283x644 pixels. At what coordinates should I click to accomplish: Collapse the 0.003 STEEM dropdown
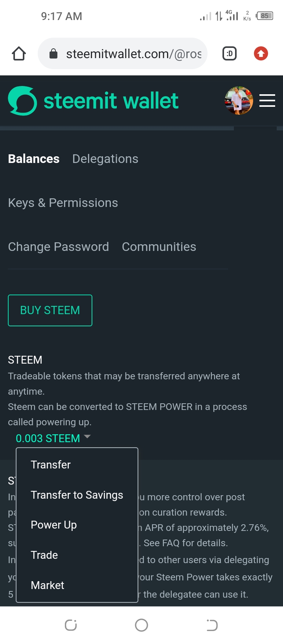click(x=53, y=438)
